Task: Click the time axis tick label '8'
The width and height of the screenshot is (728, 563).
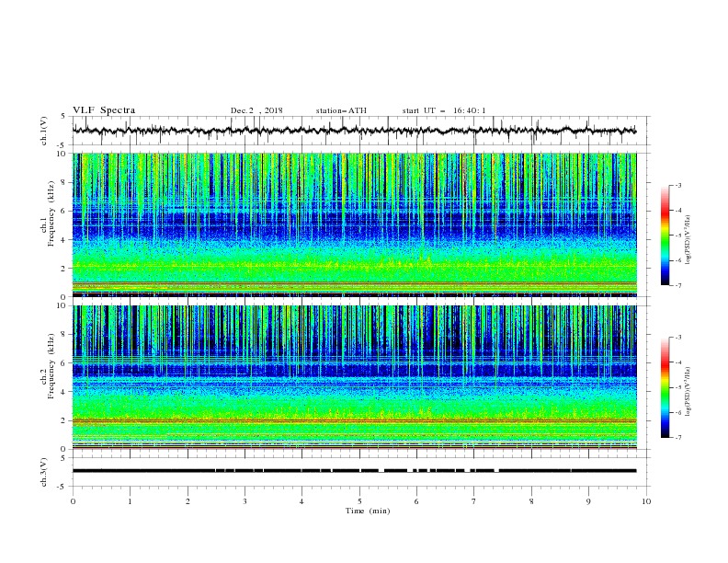Action: [x=531, y=501]
